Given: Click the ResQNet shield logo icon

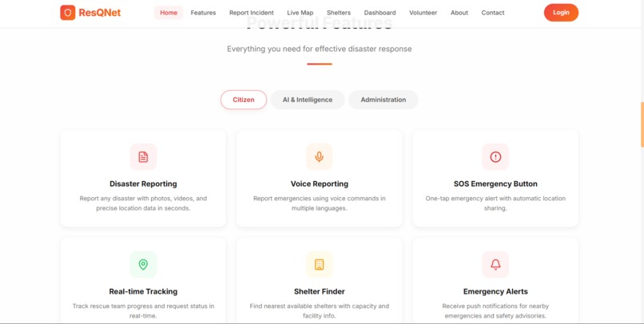Looking at the screenshot, I should pos(68,13).
